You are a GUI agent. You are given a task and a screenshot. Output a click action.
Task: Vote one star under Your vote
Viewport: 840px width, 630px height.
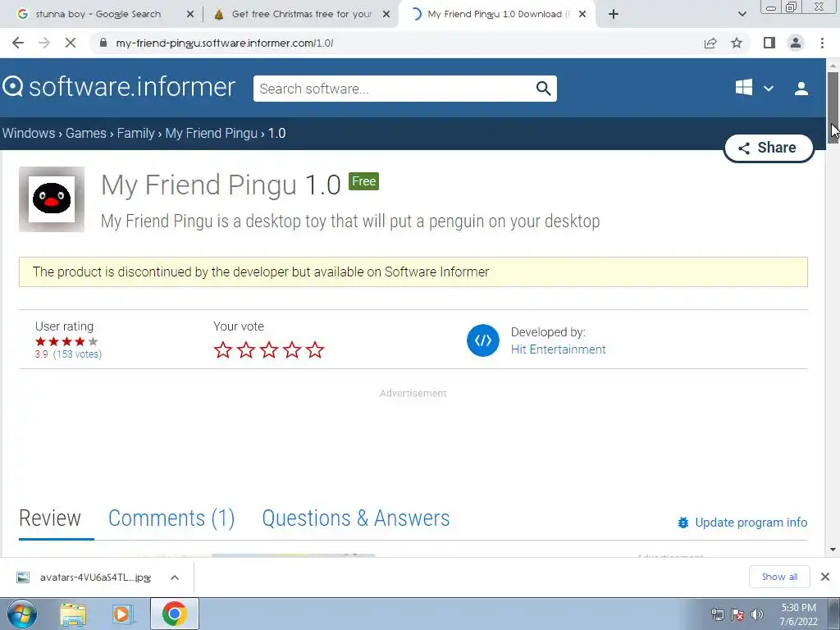[223, 350]
